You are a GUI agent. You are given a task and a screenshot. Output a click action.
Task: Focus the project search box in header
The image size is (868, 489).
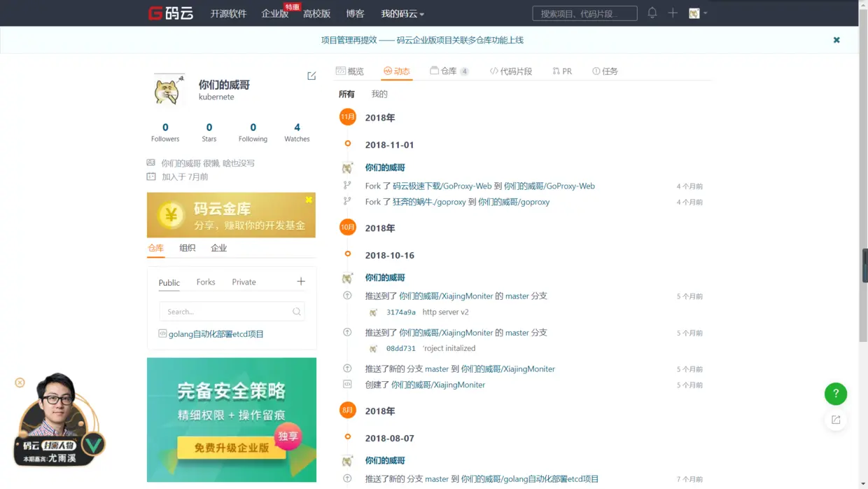coord(584,13)
